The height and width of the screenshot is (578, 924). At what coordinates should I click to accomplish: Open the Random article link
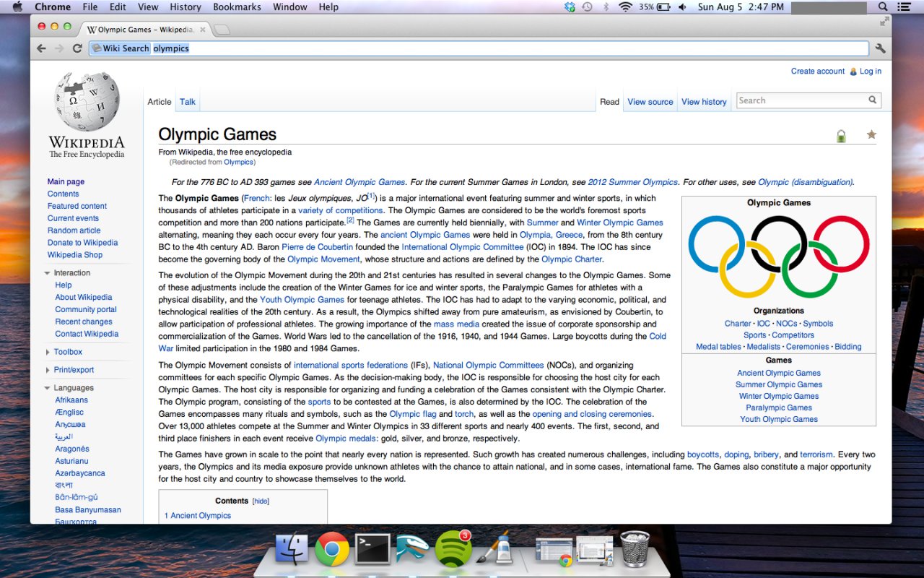74,230
